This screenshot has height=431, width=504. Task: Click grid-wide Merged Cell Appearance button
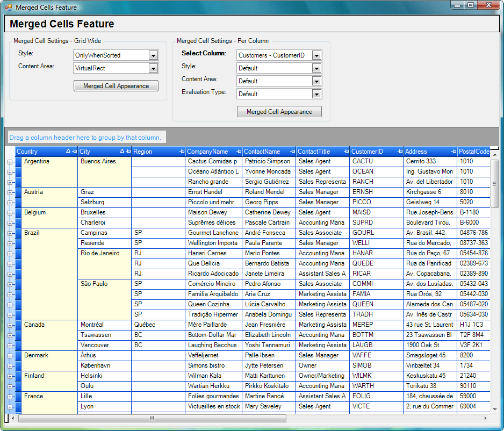pos(116,86)
